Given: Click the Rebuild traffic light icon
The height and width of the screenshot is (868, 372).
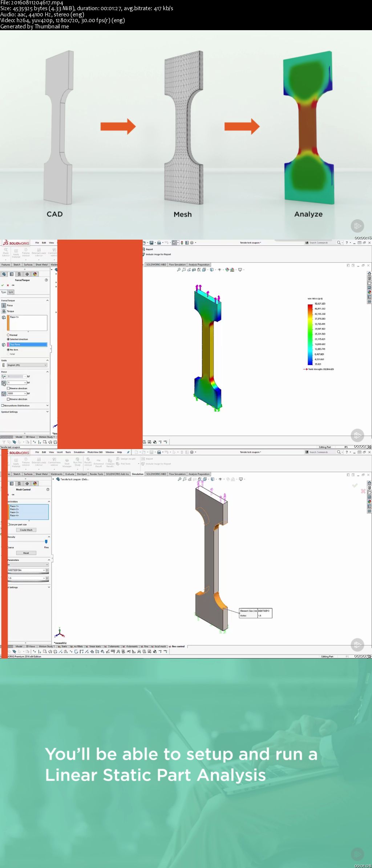Looking at the screenshot, I should pos(182,243).
